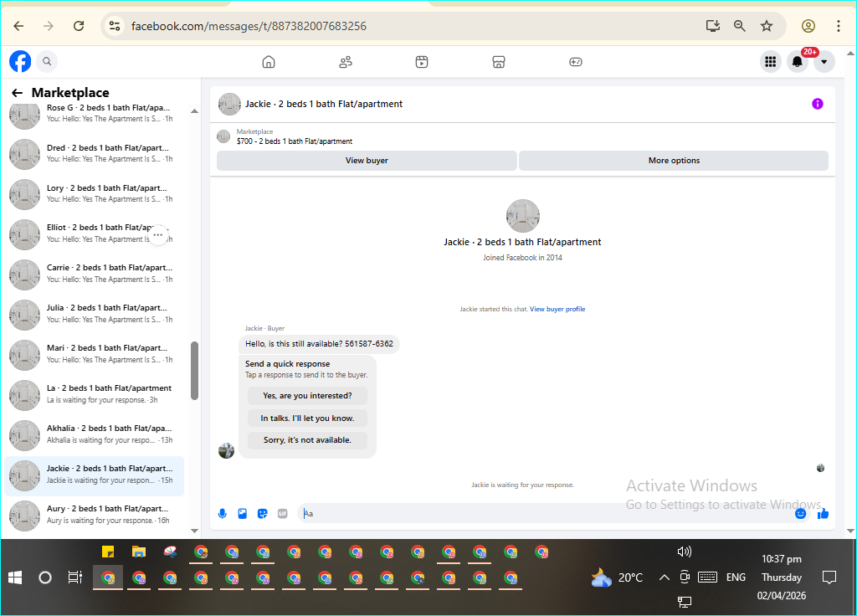Open Facebook search magnifier icon
The width and height of the screenshot is (857, 616).
[x=47, y=61]
